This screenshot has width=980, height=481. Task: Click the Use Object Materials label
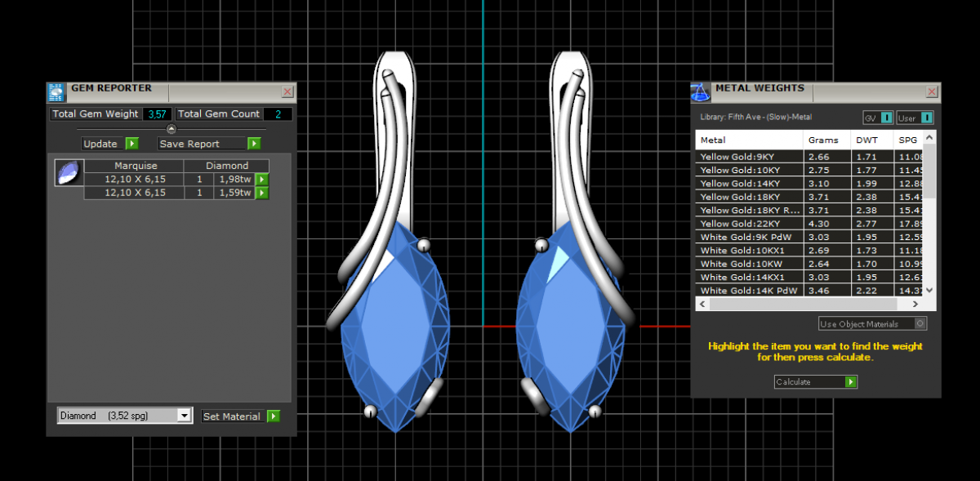coord(859,324)
